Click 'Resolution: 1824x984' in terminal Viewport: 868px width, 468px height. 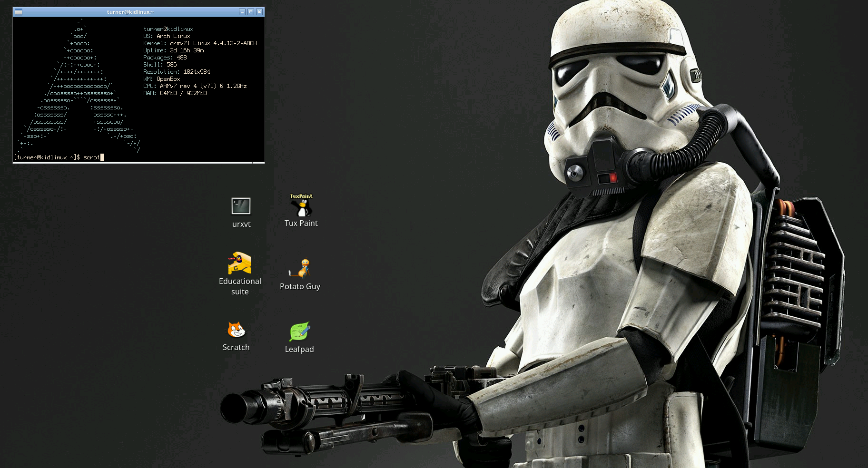tap(177, 72)
